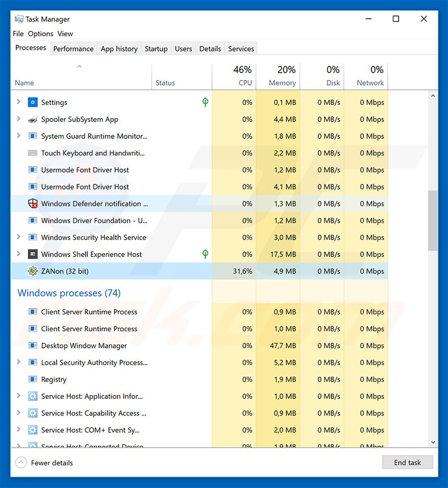Click the Desktop Window Manager icon

pyautogui.click(x=33, y=346)
